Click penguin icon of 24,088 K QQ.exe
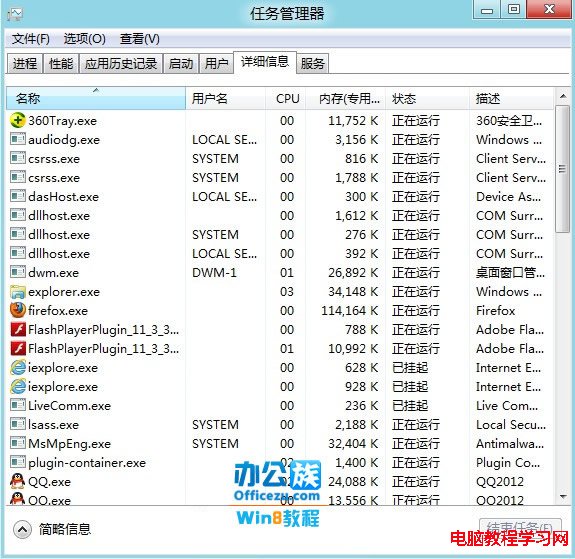Image resolution: width=575 pixels, height=559 pixels. click(x=18, y=481)
